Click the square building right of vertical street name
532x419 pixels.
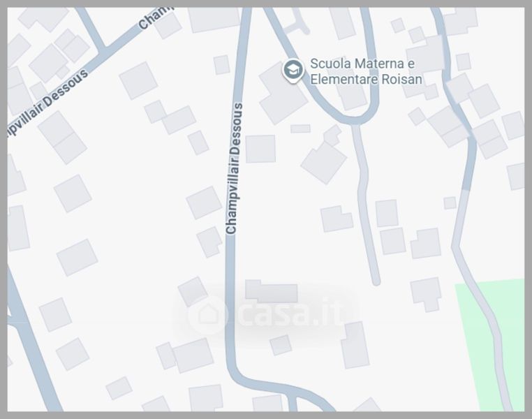[260, 149]
